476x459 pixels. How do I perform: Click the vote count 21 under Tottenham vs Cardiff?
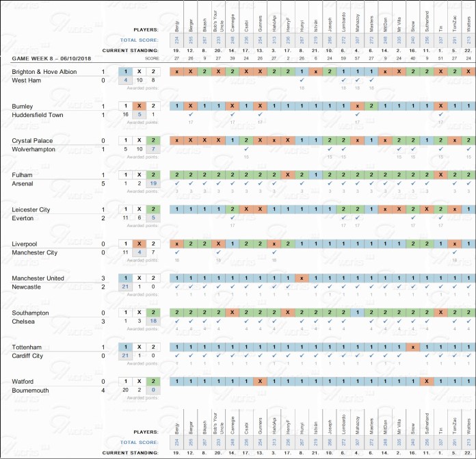click(124, 356)
